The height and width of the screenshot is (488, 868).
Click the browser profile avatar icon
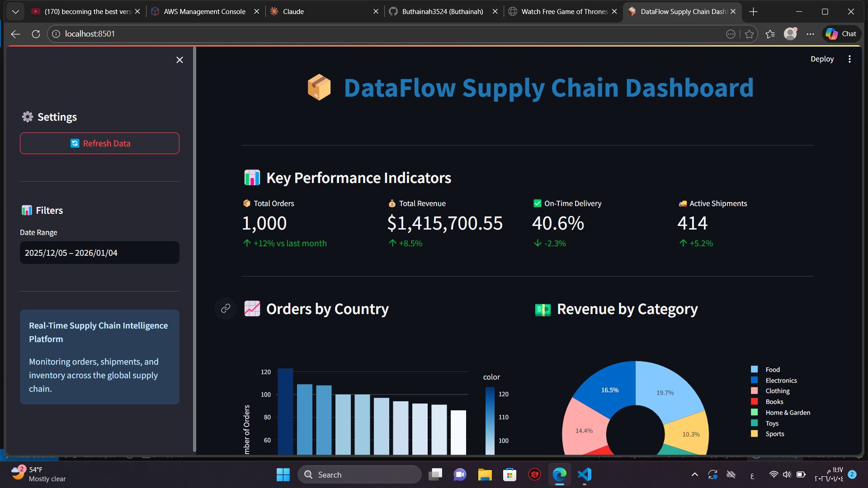click(x=791, y=34)
